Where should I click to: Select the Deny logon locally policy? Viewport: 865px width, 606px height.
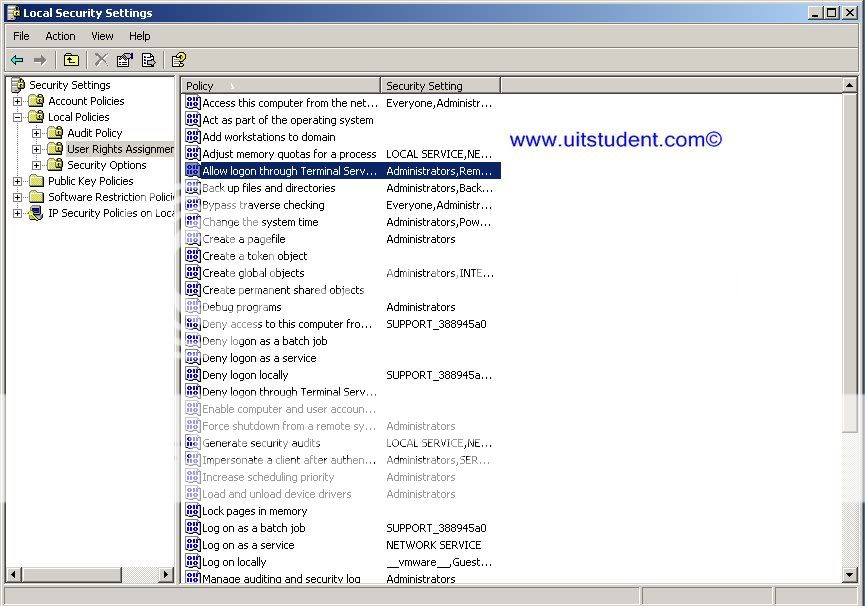click(245, 375)
